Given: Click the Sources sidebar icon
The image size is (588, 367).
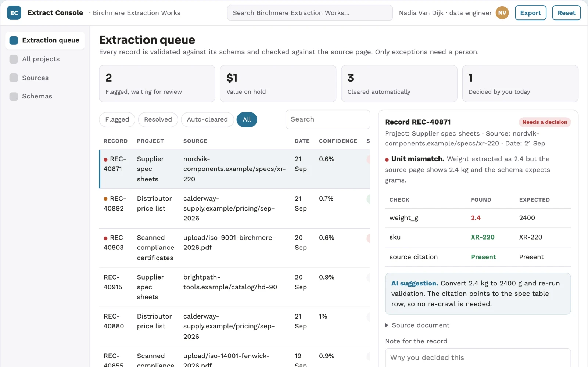Looking at the screenshot, I should point(14,78).
